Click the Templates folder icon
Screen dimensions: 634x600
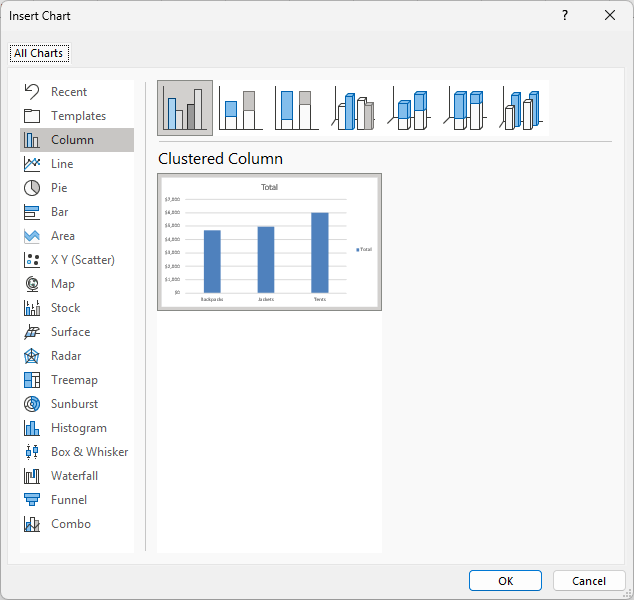click(x=32, y=116)
